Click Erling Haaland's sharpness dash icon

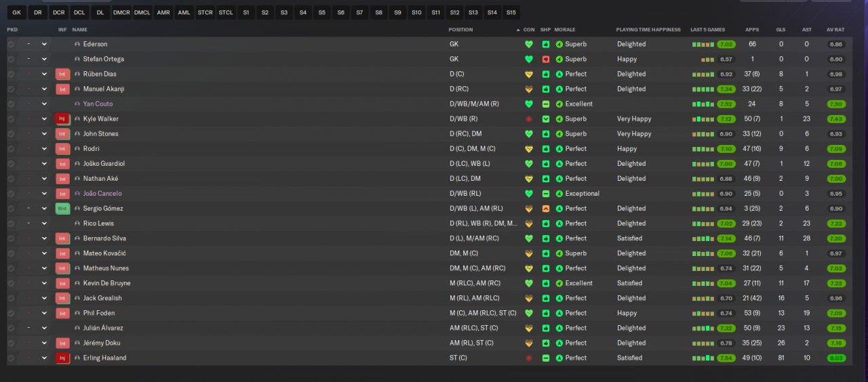546,358
